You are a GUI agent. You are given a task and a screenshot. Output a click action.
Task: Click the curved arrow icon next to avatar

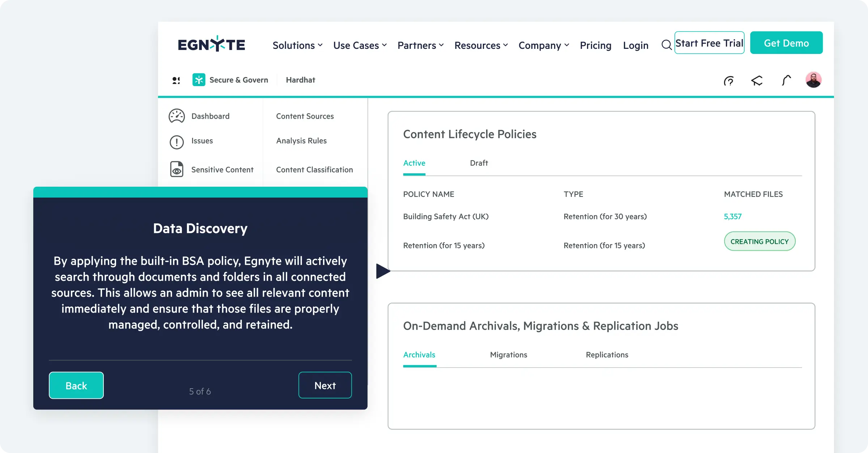tap(786, 80)
